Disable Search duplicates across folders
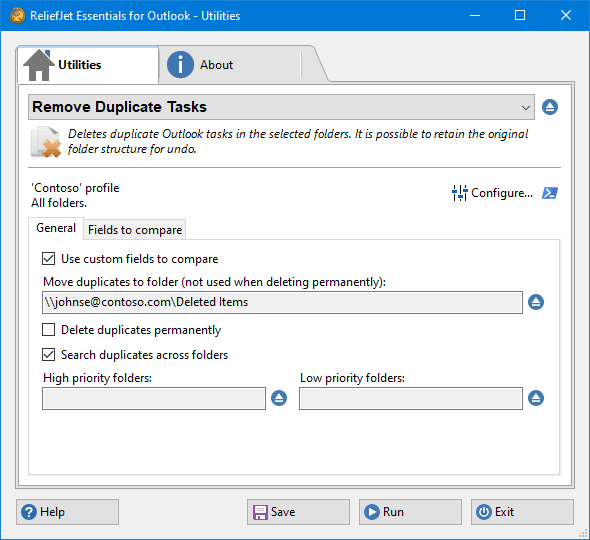Image resolution: width=590 pixels, height=540 pixels. click(x=49, y=354)
